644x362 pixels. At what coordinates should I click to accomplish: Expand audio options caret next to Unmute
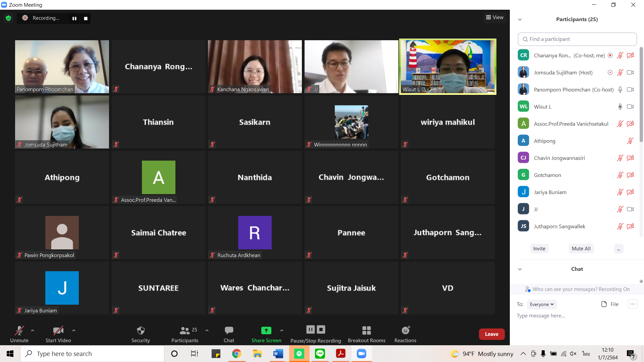click(33, 330)
